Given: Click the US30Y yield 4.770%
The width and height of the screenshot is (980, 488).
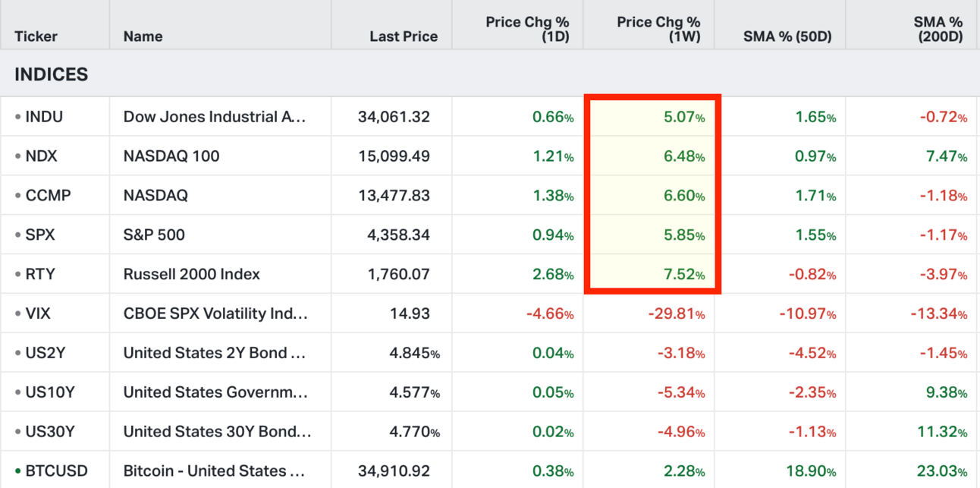Looking at the screenshot, I should click(x=416, y=432).
